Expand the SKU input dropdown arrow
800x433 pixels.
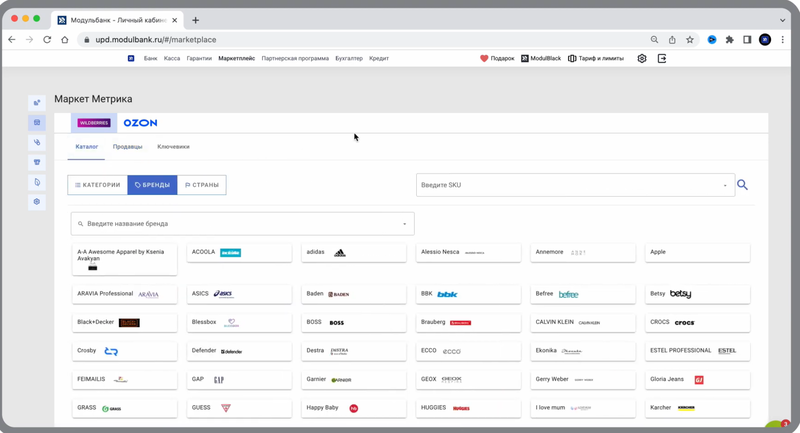tap(725, 185)
